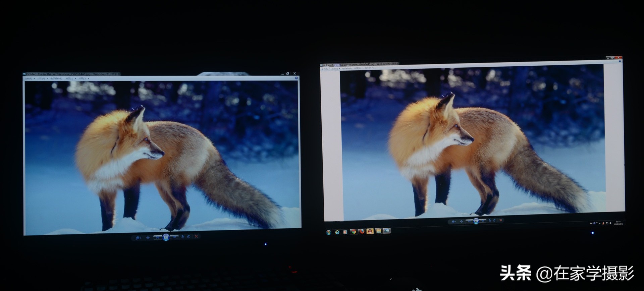Go to next photo in right viewer

point(483,221)
